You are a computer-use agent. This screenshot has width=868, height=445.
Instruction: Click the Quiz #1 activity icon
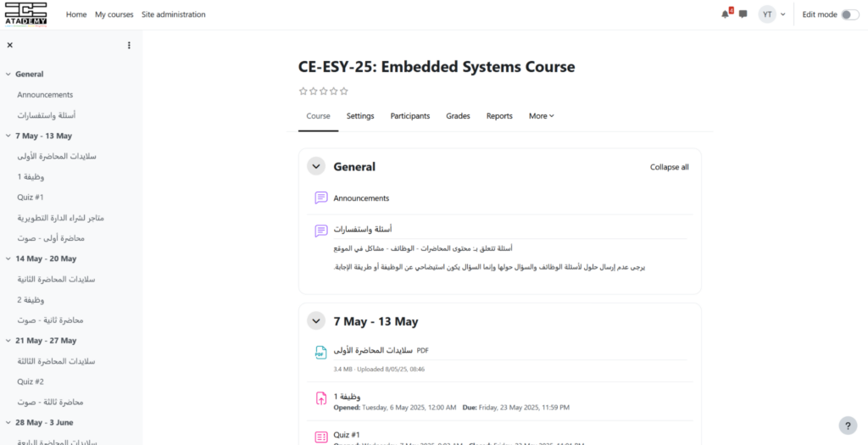(x=321, y=437)
